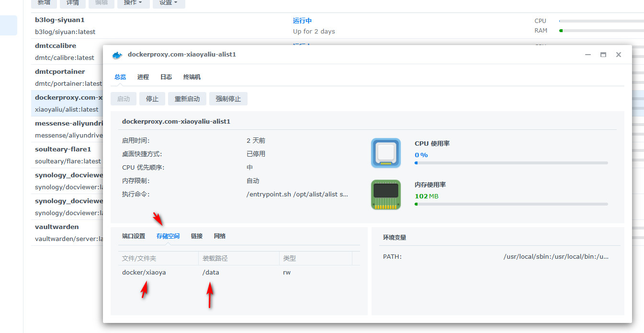Click the 内存使用率 progress bar

coord(511,204)
